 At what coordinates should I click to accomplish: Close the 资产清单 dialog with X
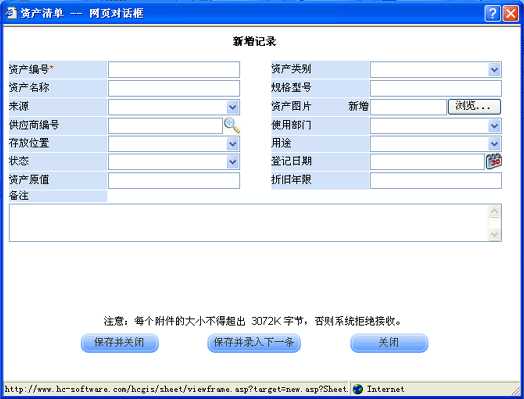pos(511,14)
